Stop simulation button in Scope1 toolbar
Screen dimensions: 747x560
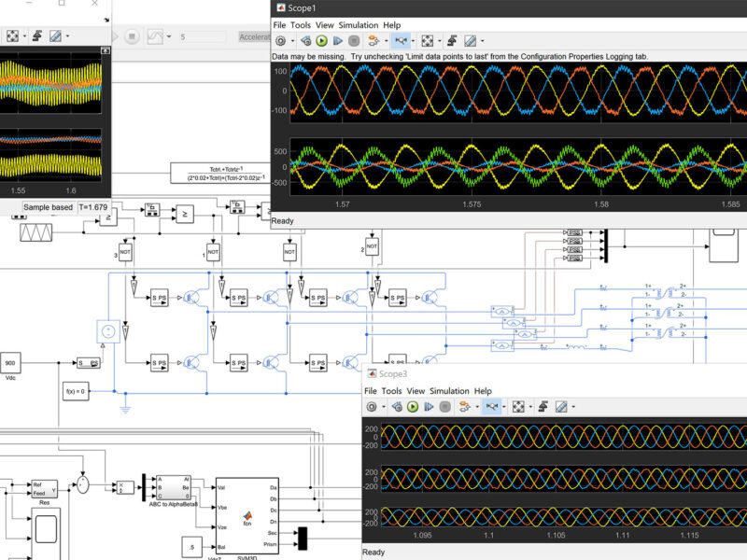click(354, 41)
